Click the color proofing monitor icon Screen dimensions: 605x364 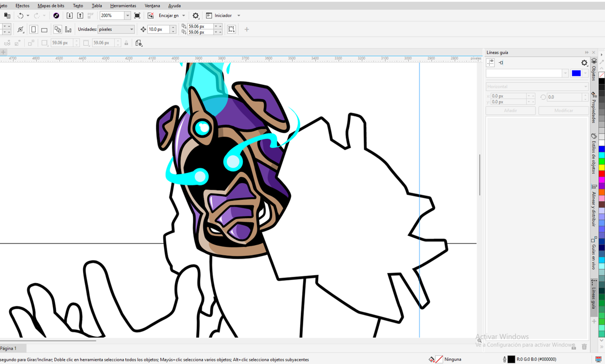pos(599,359)
